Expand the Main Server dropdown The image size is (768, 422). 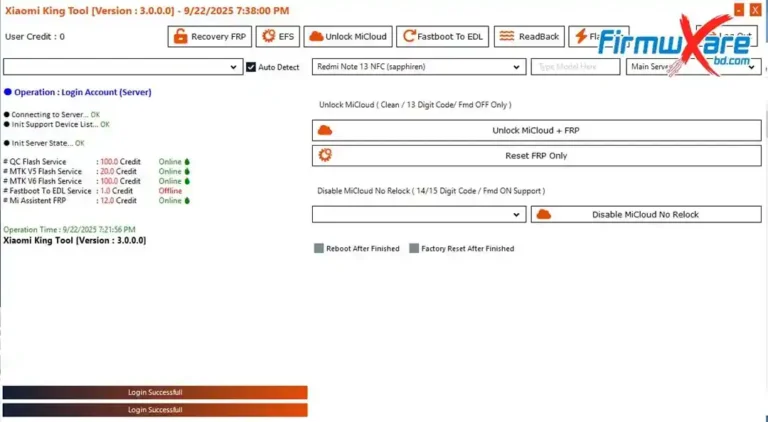pyautogui.click(x=694, y=67)
